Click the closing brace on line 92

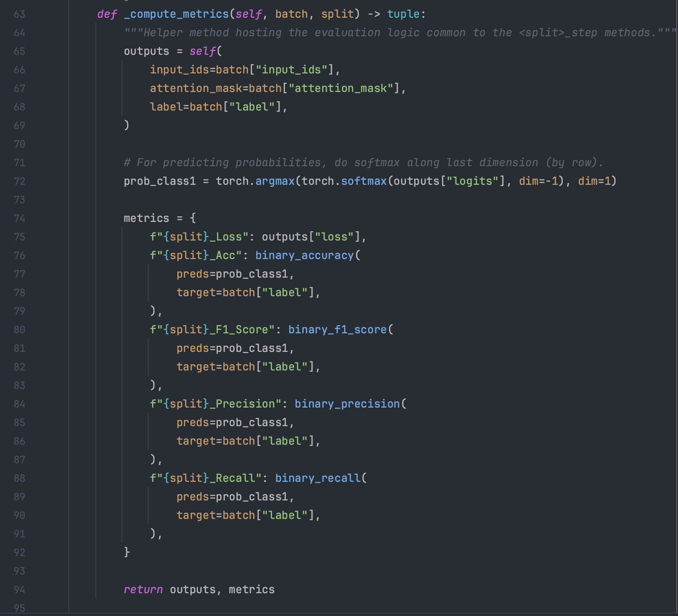127,553
